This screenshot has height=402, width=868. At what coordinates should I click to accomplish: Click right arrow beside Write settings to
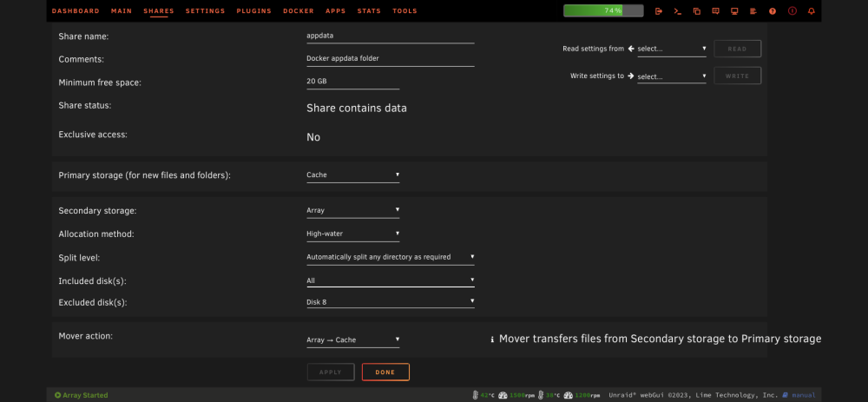630,76
